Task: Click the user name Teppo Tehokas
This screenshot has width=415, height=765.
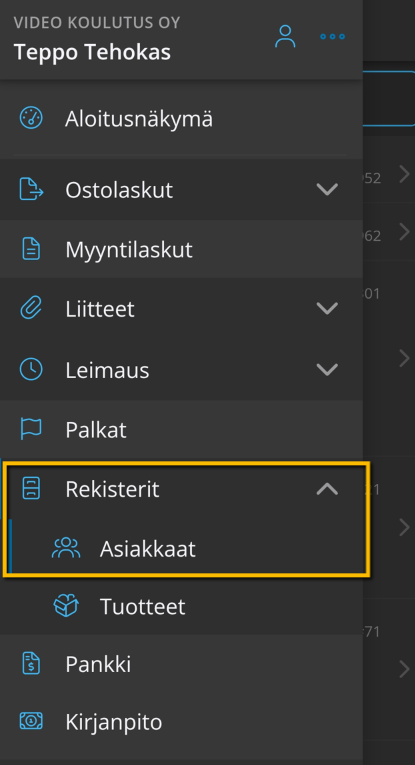Action: coord(92,52)
